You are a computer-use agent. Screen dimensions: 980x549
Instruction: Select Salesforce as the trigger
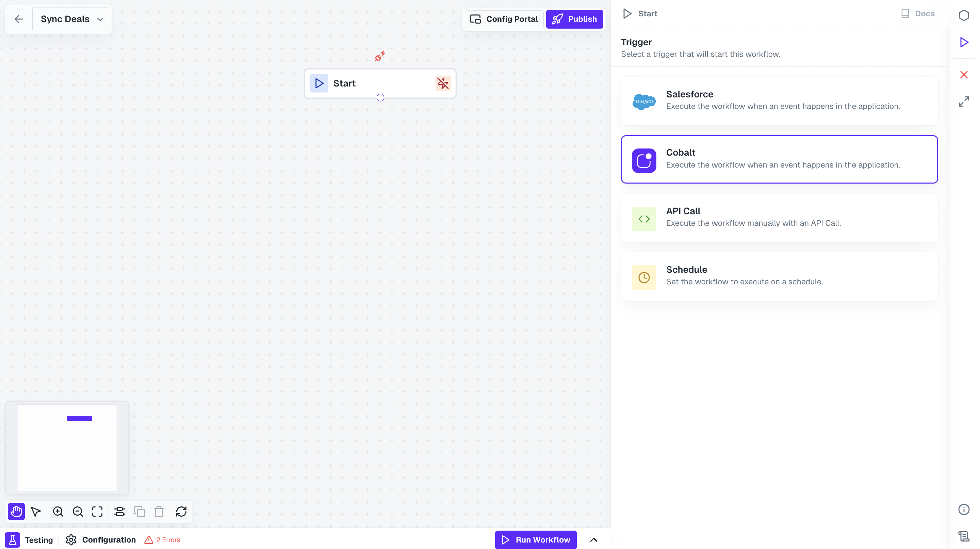779,100
